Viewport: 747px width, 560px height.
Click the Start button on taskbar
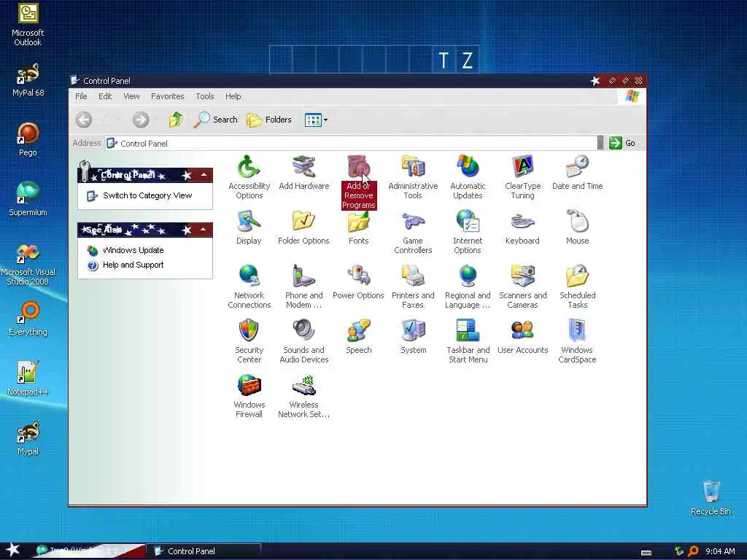pos(13,550)
